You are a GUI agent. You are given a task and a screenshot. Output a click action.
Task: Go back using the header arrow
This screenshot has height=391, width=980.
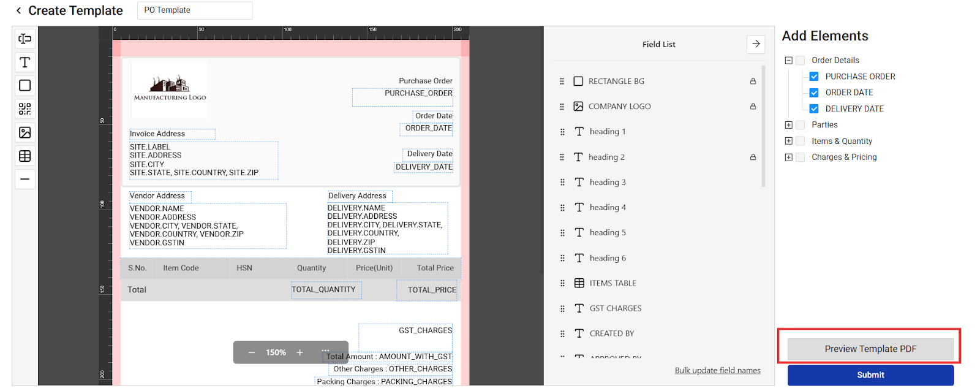pos(18,10)
